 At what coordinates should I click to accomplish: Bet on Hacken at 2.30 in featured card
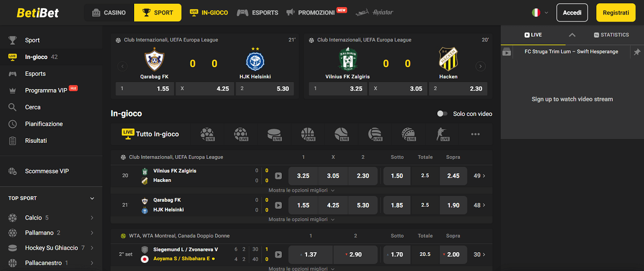click(x=458, y=89)
